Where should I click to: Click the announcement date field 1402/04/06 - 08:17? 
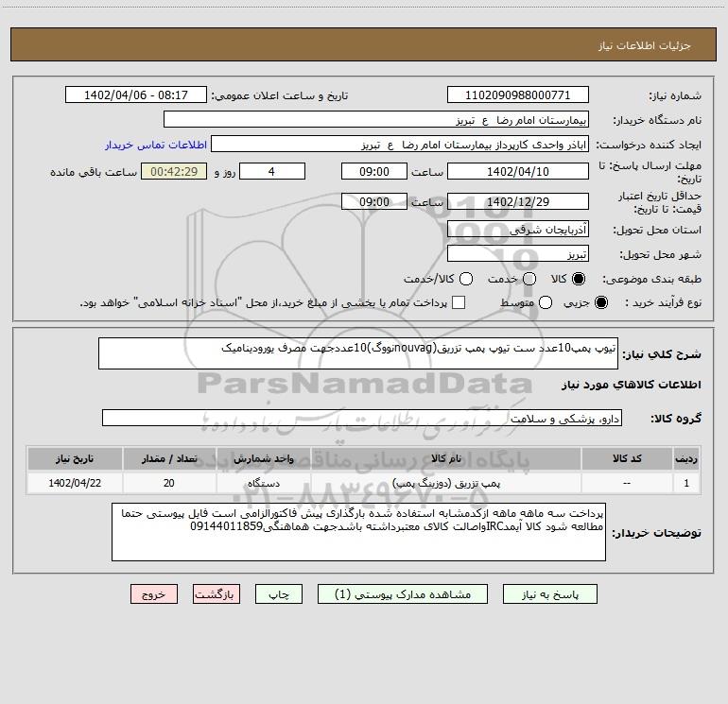[136, 95]
